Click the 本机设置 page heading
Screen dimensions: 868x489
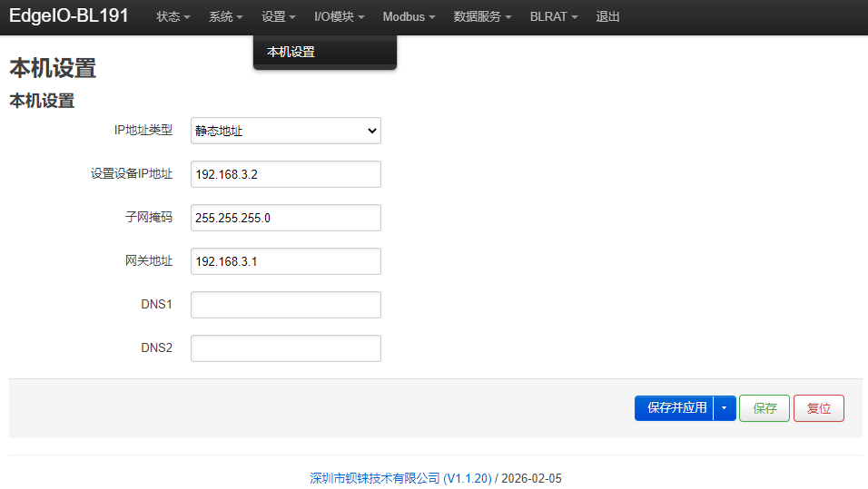pos(53,68)
